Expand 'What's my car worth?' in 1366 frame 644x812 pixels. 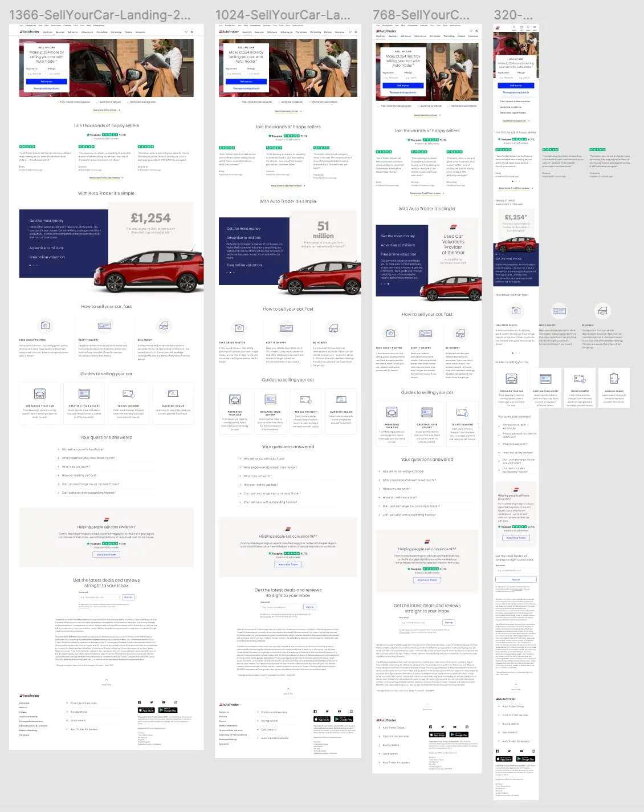click(75, 466)
